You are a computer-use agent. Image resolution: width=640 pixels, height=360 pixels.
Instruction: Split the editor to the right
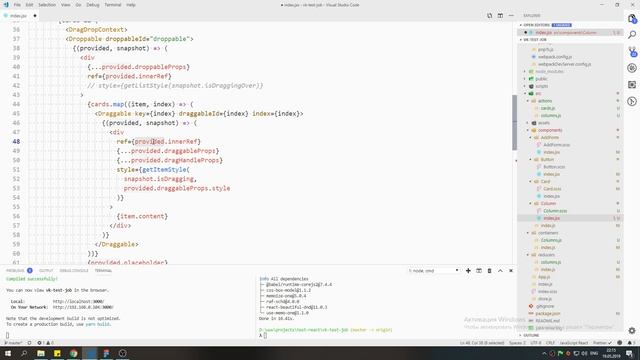(500, 16)
